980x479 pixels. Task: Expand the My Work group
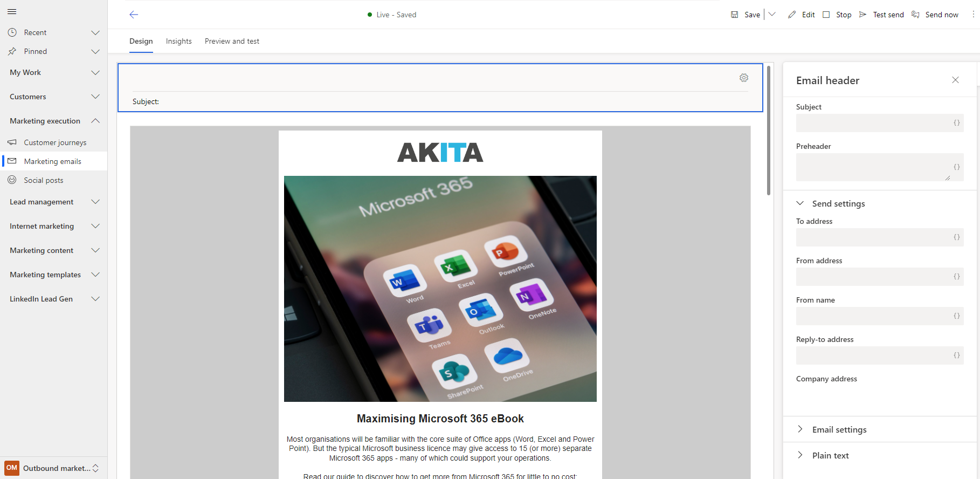click(95, 72)
